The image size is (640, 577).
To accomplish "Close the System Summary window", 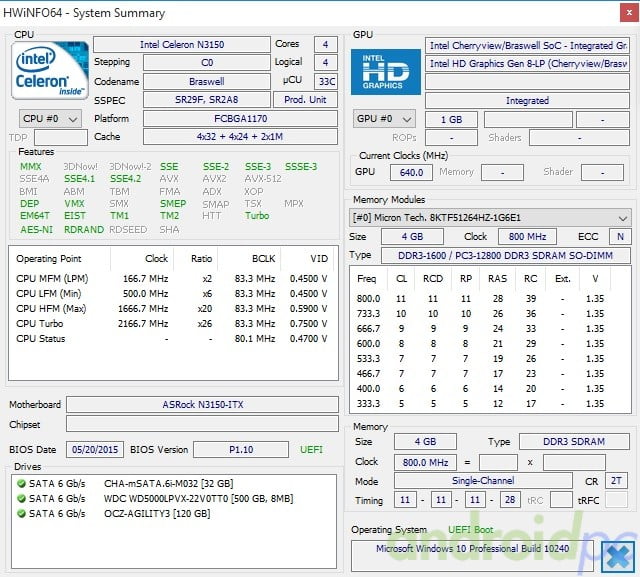I will pos(629,13).
